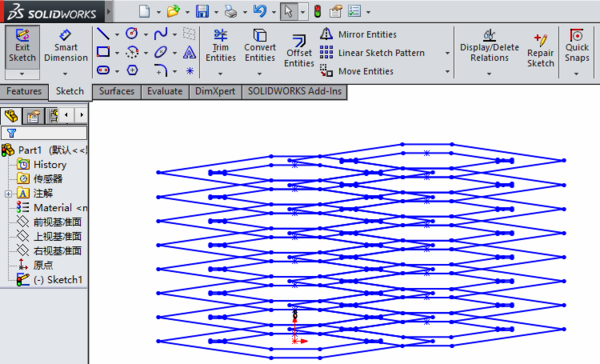Click the Exit Sketch button

click(22, 47)
